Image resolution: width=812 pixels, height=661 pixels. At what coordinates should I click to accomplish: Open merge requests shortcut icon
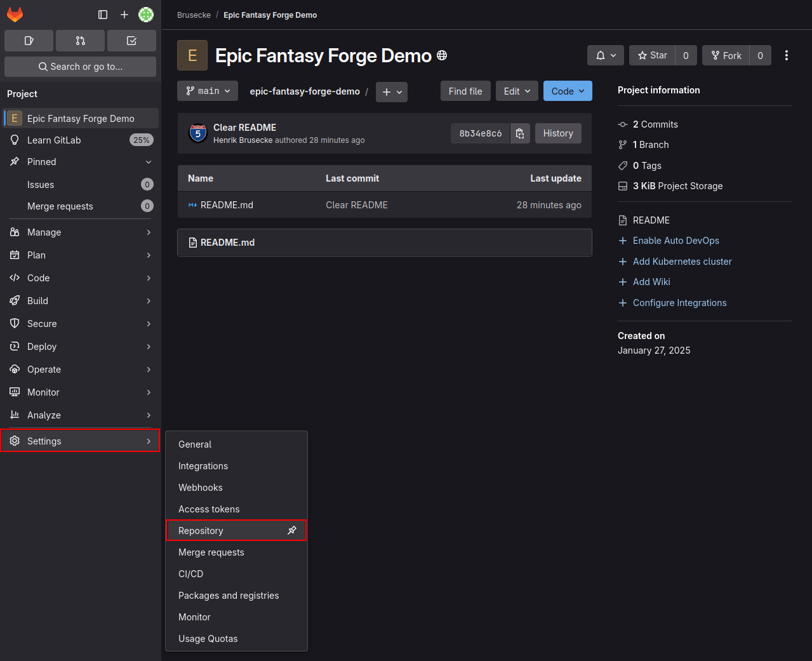pyautogui.click(x=80, y=41)
